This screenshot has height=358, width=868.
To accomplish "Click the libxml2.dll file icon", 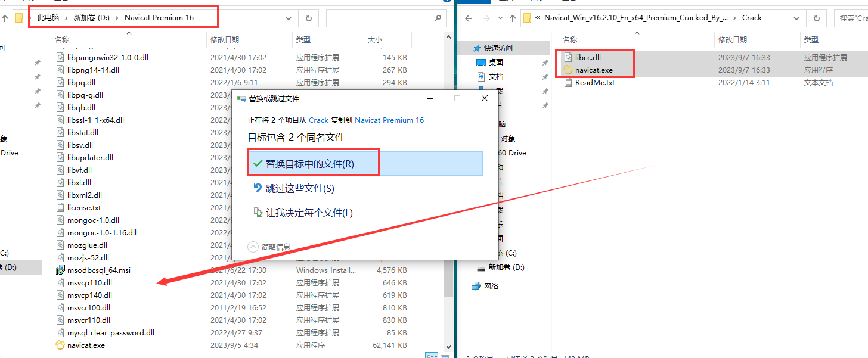I will coord(60,195).
